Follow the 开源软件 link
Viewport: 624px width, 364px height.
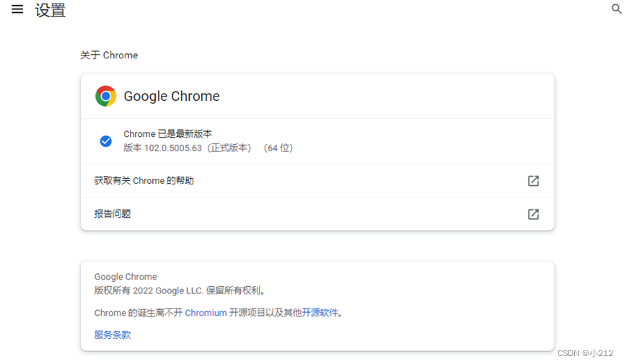tap(320, 313)
